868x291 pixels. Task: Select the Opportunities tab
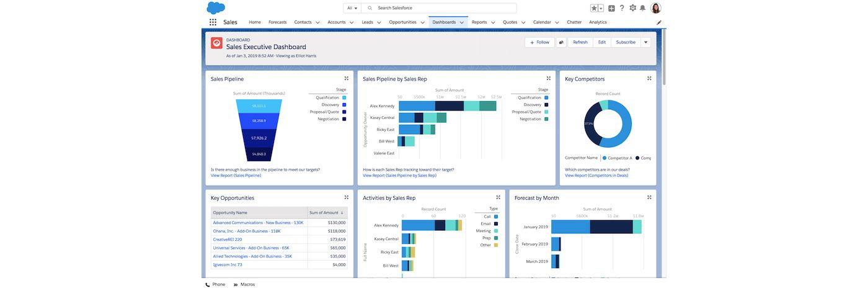(402, 22)
